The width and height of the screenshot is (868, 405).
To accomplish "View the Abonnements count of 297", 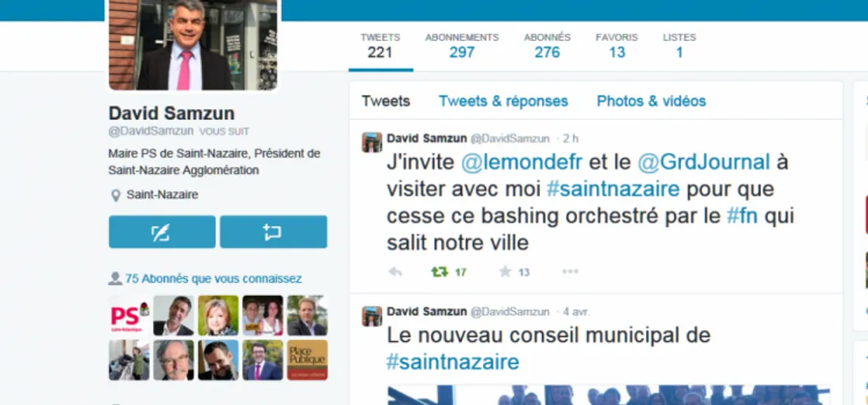I will tap(462, 46).
